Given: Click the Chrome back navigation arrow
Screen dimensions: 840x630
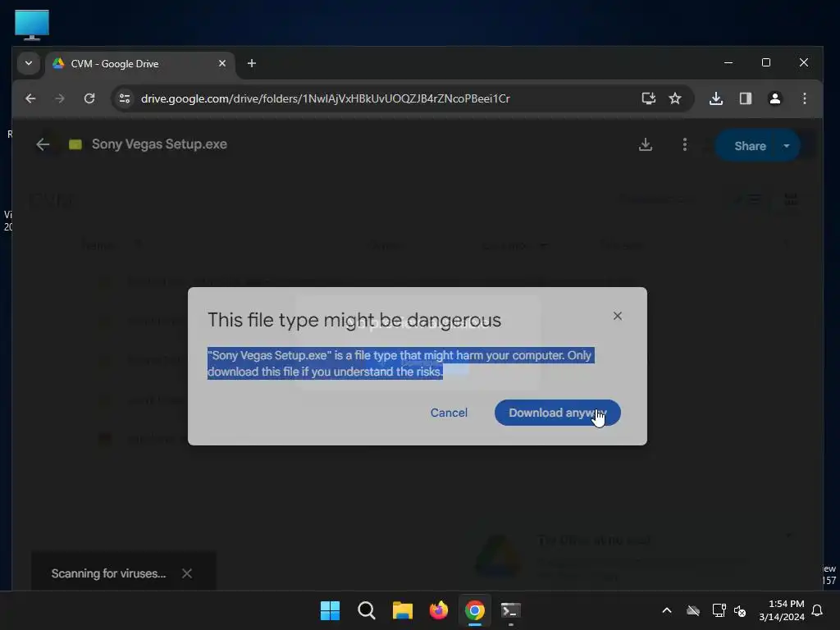Looking at the screenshot, I should (x=30, y=98).
